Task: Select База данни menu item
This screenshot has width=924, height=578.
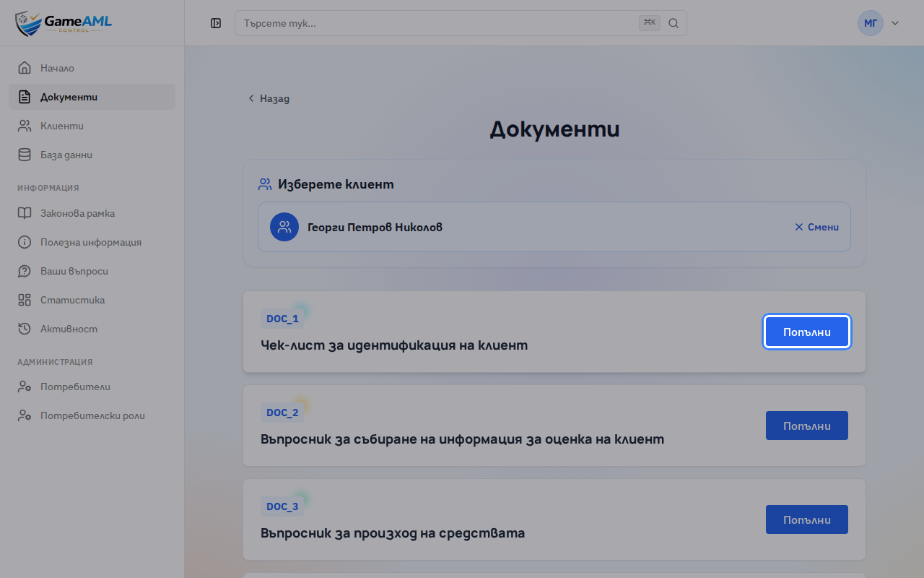Action: (x=92, y=155)
